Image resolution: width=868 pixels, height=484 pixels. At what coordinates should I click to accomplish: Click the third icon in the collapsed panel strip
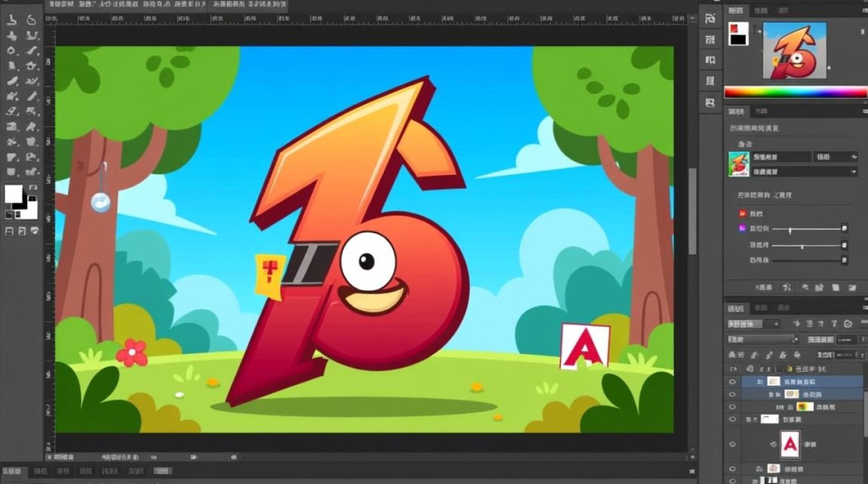click(710, 61)
